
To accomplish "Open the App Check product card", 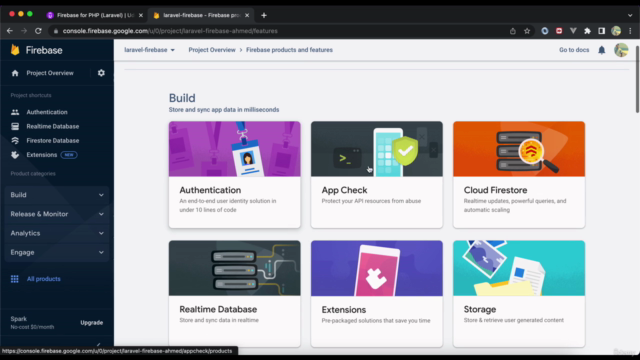I will coord(377,174).
